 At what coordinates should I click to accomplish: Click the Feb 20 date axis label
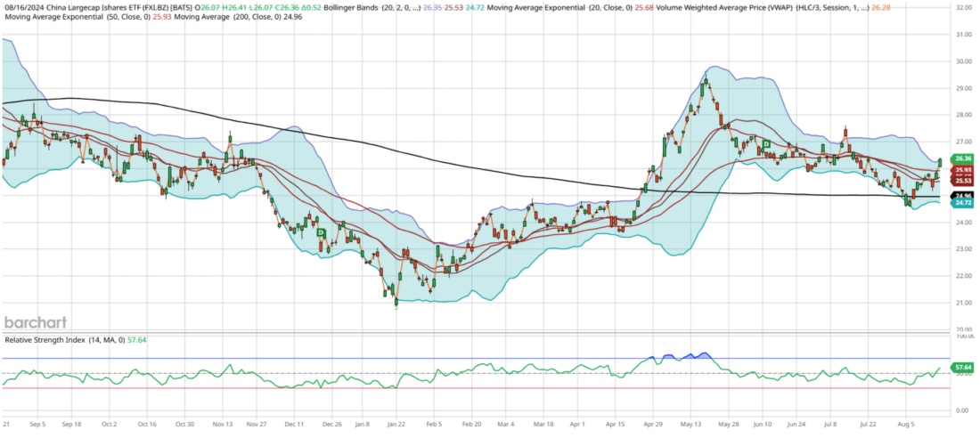pyautogui.click(x=472, y=424)
